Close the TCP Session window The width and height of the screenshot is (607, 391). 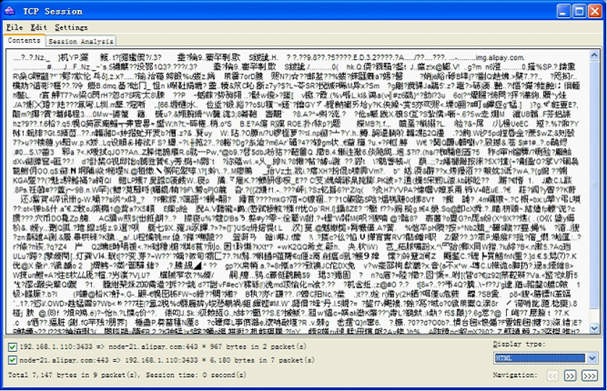pyautogui.click(x=595, y=11)
